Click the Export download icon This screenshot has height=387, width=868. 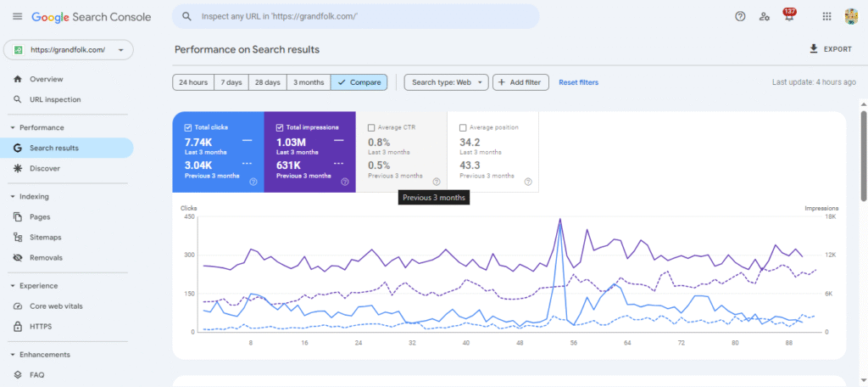click(814, 49)
